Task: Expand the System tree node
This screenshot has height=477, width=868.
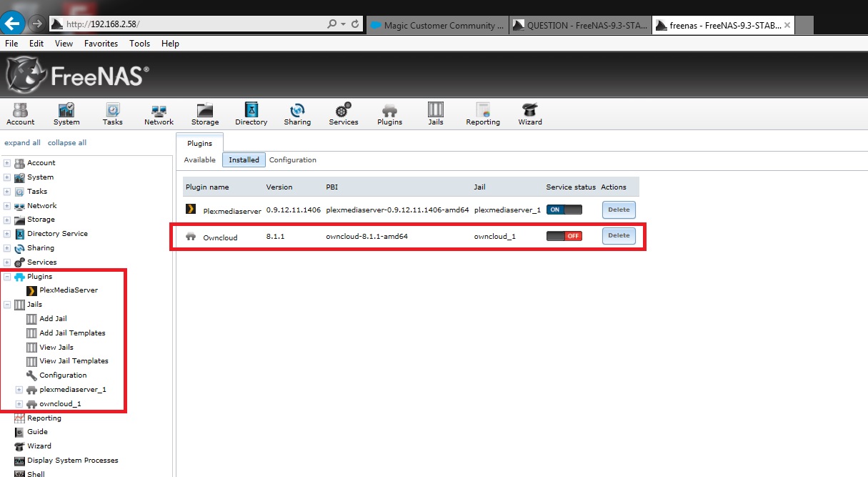Action: pos(7,177)
